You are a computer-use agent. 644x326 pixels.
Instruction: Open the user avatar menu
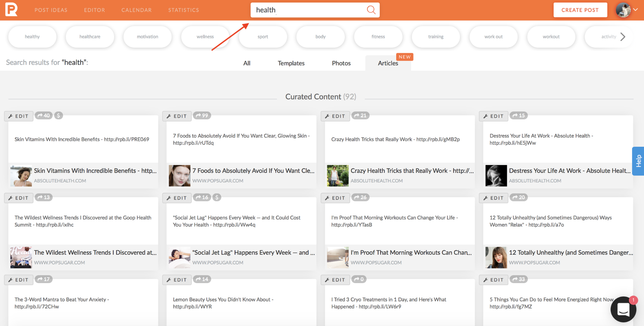point(627,10)
